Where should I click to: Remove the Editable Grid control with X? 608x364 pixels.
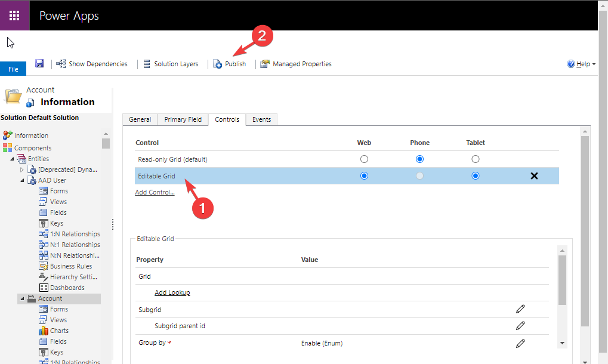[535, 175]
